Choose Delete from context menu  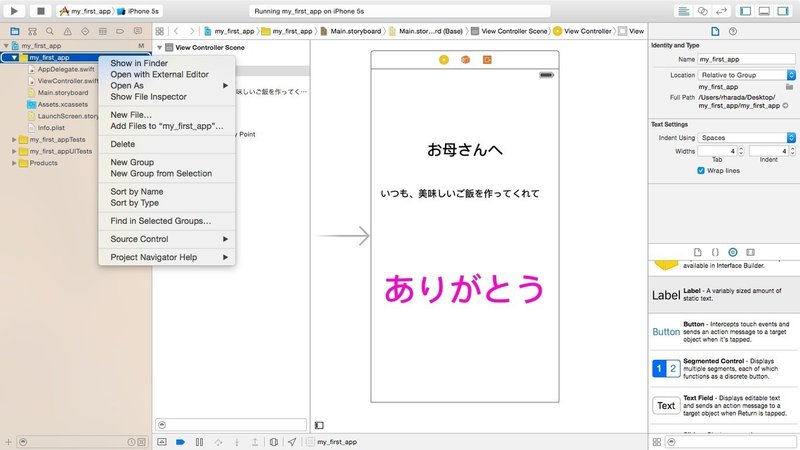167,144
